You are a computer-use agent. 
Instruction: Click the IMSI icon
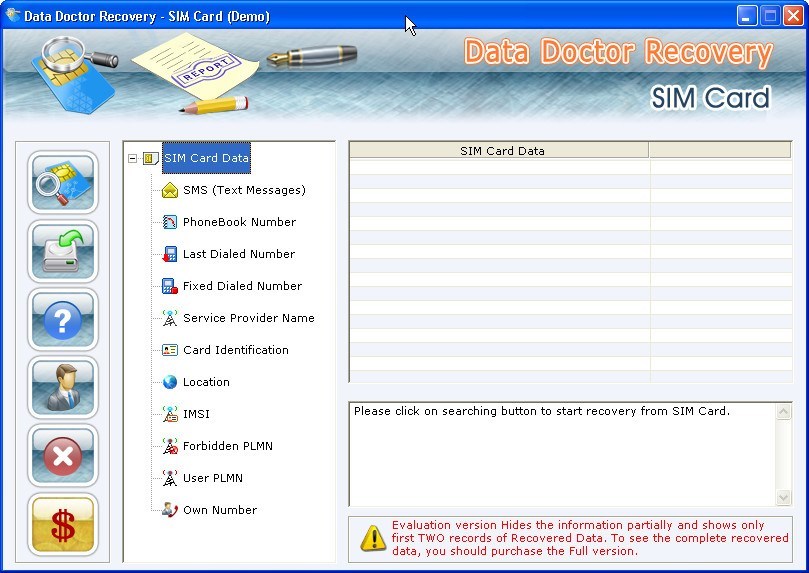click(x=170, y=414)
